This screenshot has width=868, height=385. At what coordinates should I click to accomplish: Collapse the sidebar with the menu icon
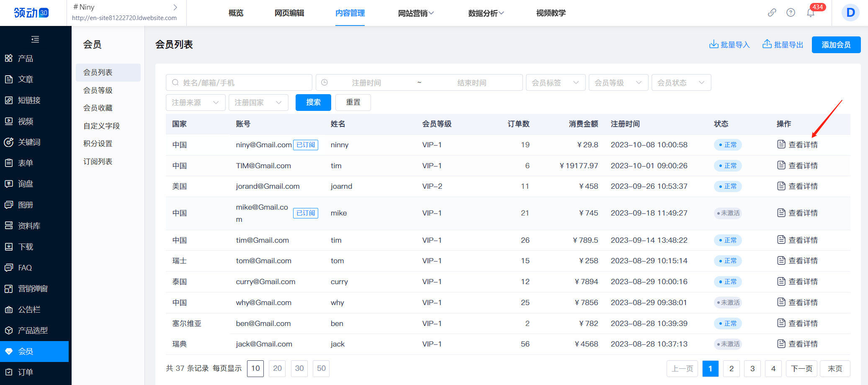[35, 39]
